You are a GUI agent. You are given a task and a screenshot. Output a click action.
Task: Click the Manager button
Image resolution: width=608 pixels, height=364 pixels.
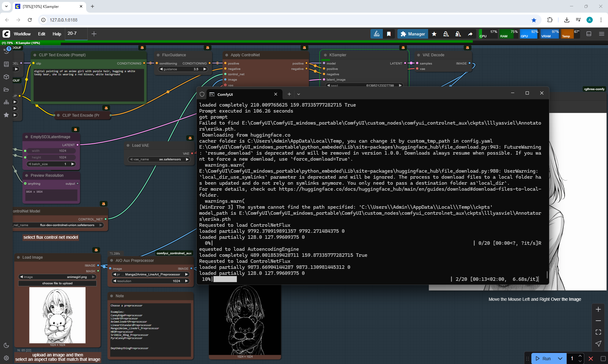point(413,34)
